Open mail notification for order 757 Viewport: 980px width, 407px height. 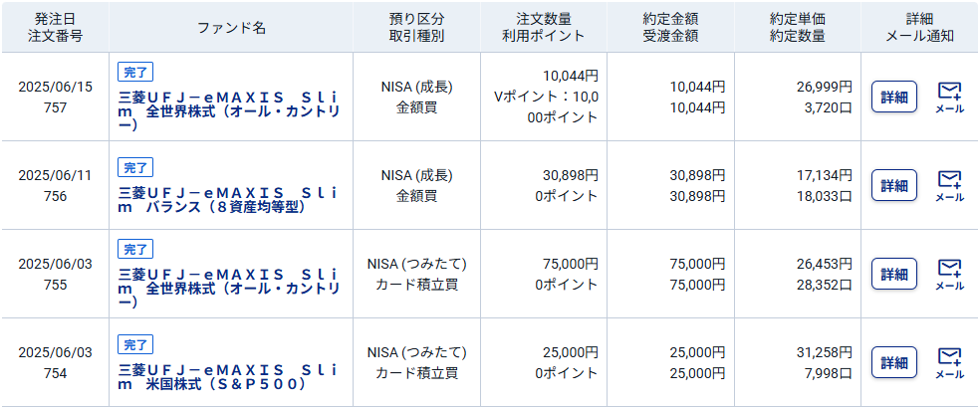point(949,98)
